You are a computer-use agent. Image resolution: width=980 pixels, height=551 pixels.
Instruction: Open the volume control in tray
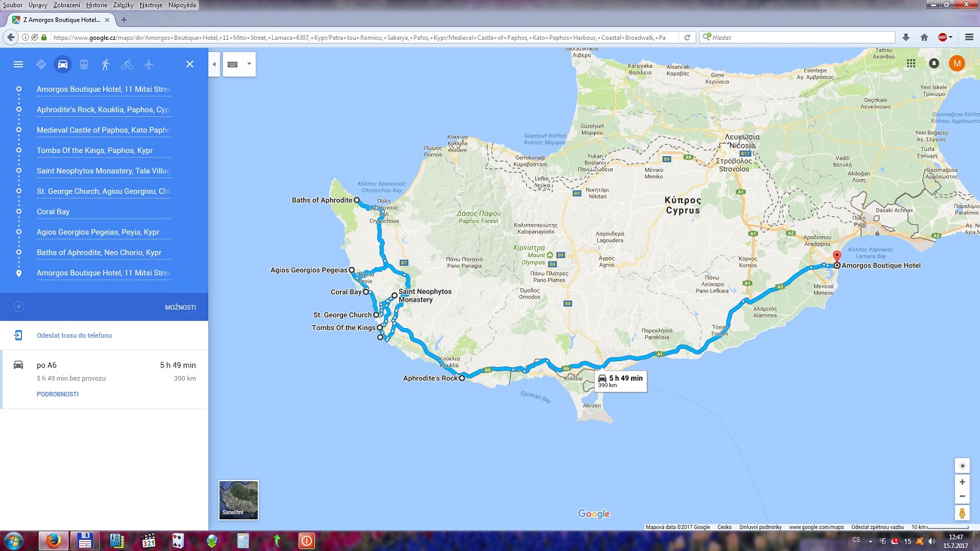click(x=932, y=541)
